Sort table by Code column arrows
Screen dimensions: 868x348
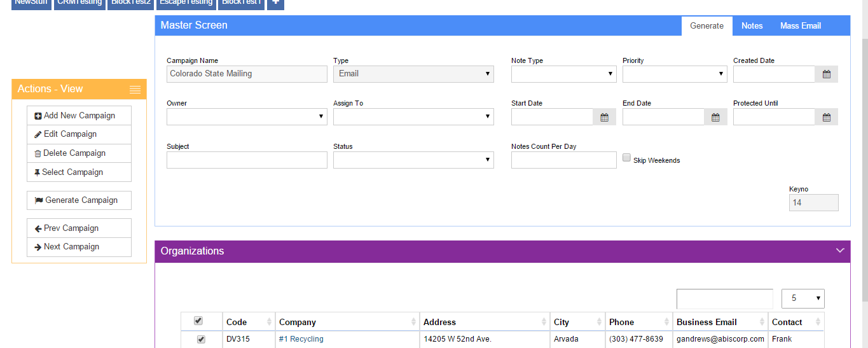[x=269, y=322]
